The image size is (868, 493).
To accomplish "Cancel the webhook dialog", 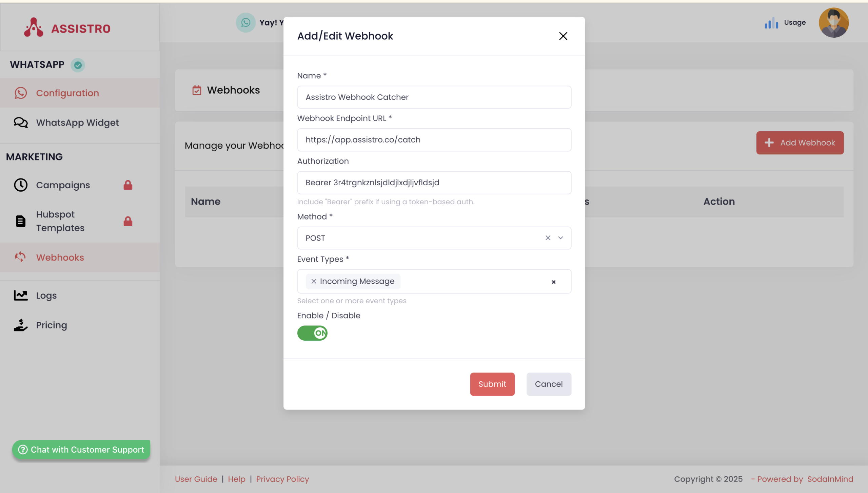I will 549,384.
